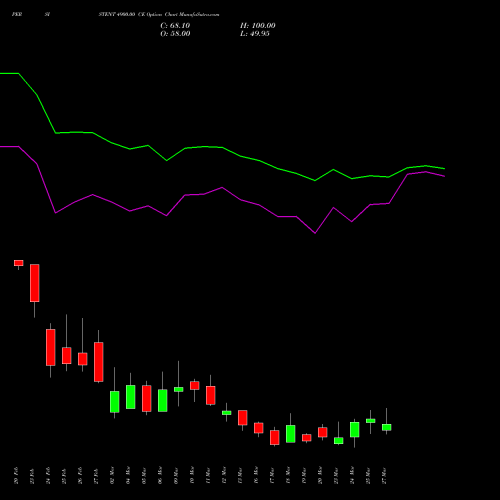Screen dimensions: 500x500
Task: Click the high value H: 100.00
Action: coord(258,26)
